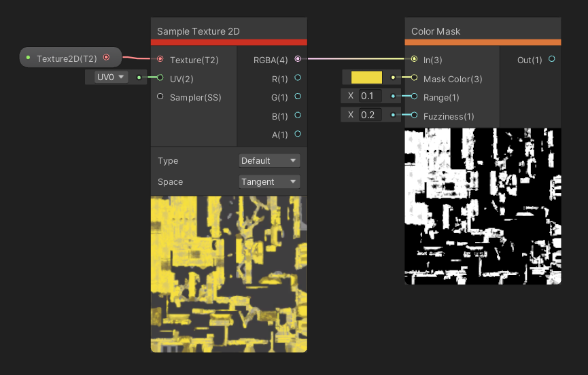Click the Fuzziness(1) input port
This screenshot has width=588, height=375.
(414, 115)
